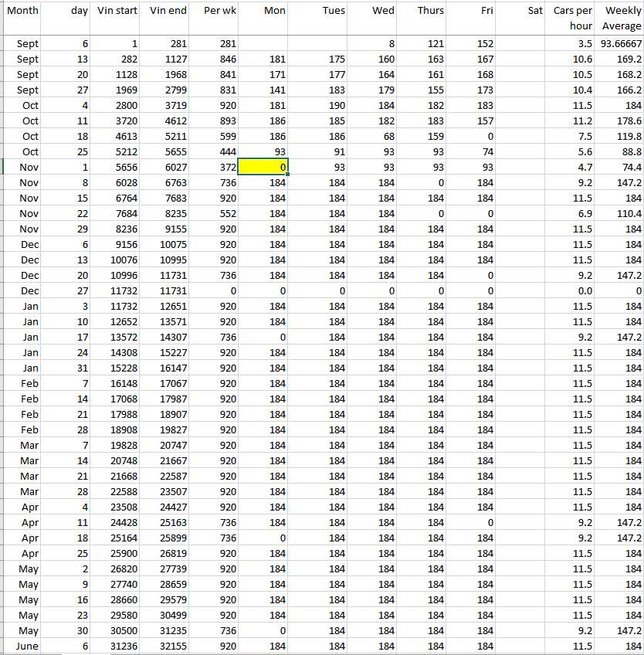Image resolution: width=644 pixels, height=655 pixels.
Task: Click the Vin end cell 1127
Action: pyautogui.click(x=167, y=59)
